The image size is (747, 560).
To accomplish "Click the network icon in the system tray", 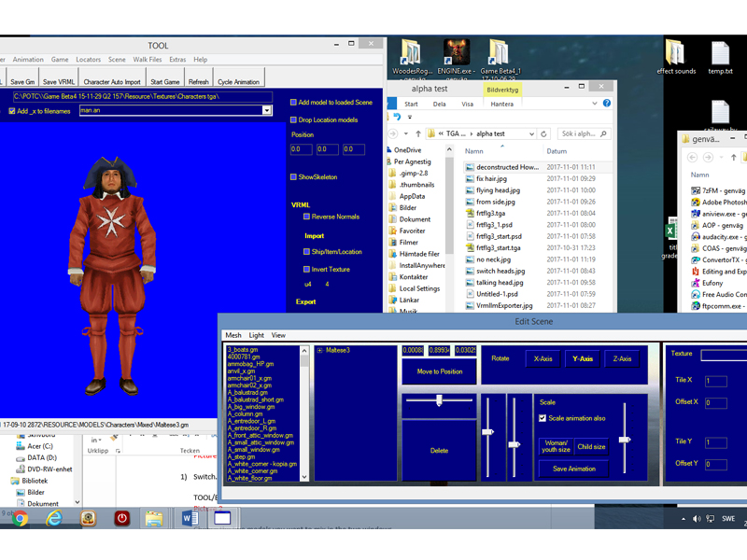I will [x=710, y=519].
